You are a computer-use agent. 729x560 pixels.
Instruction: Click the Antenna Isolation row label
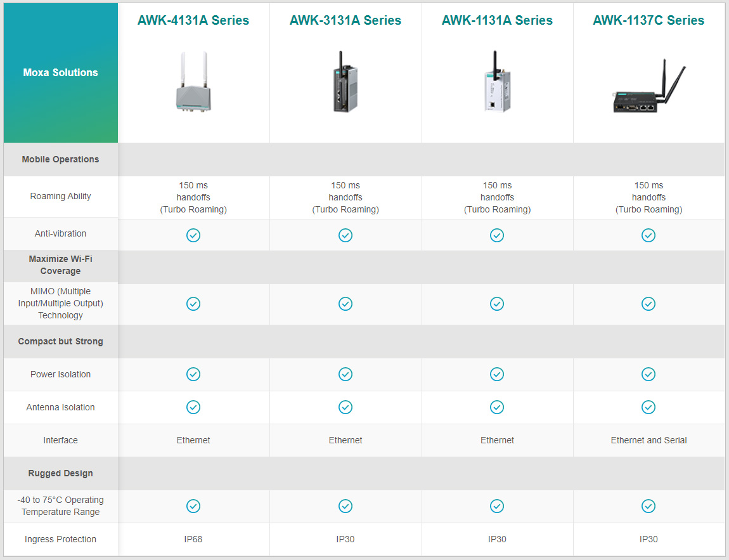click(x=60, y=407)
